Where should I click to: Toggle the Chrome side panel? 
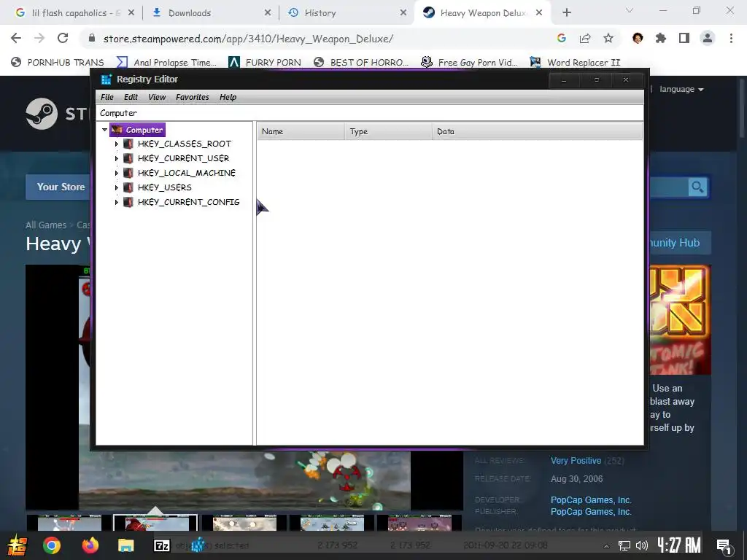(x=684, y=39)
